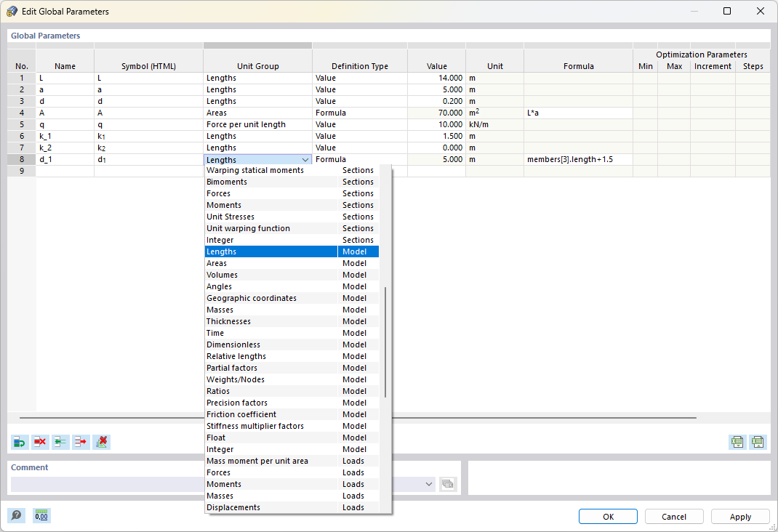Click the formula cell members[3].length+1.5
778x532 pixels.
[578, 159]
